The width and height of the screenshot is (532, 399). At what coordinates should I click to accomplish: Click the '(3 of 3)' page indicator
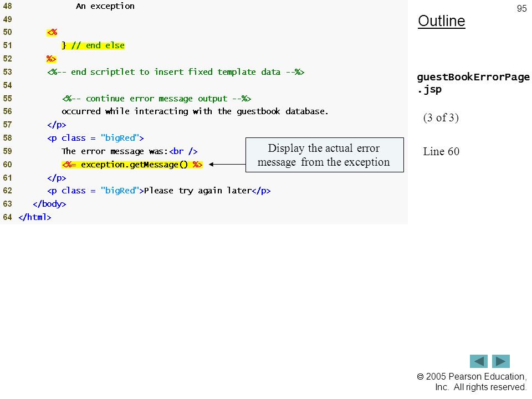[x=441, y=117]
